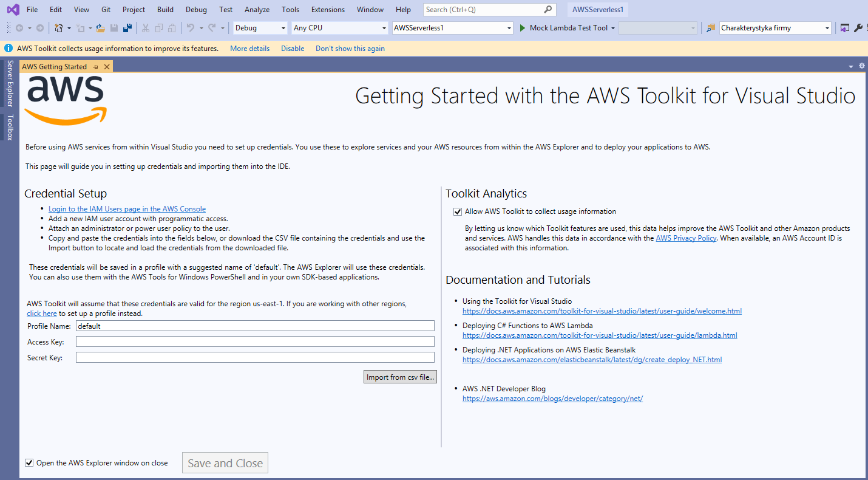Open the Edit menu
Image resolution: width=868 pixels, height=480 pixels.
pyautogui.click(x=56, y=10)
